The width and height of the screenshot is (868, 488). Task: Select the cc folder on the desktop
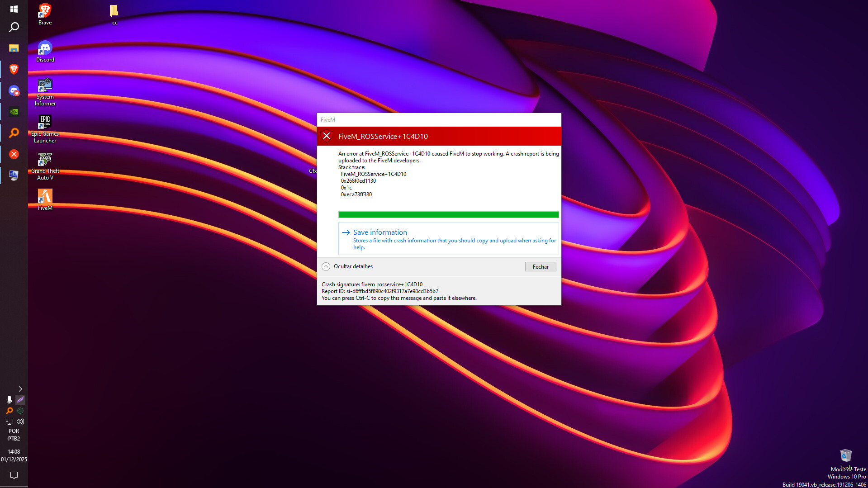[x=114, y=14]
